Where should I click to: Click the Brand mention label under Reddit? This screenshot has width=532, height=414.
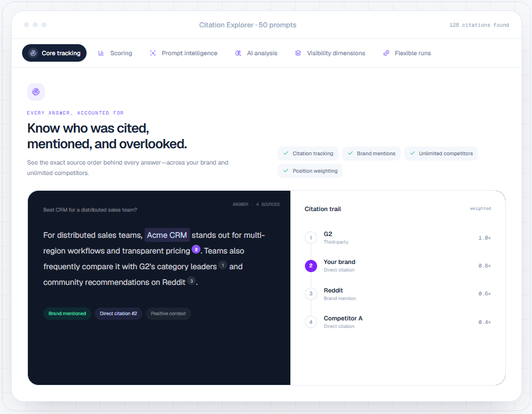pyautogui.click(x=340, y=298)
